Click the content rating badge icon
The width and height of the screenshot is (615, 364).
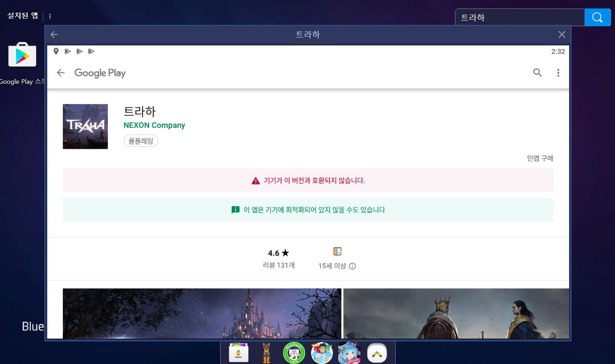[x=337, y=251]
